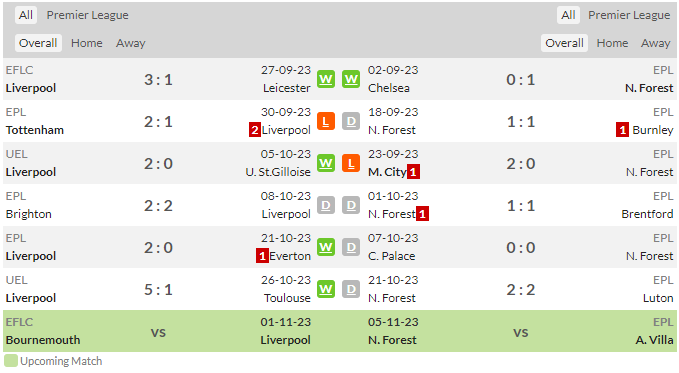Click the orange L badge for Tottenham match
Viewport: 679px width, 373px height.
pos(326,121)
